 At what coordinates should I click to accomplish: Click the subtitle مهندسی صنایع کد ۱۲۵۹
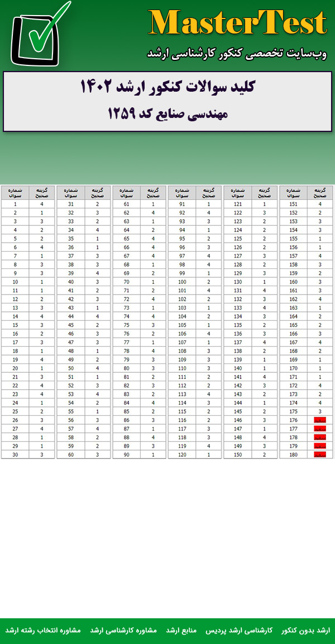[168, 114]
